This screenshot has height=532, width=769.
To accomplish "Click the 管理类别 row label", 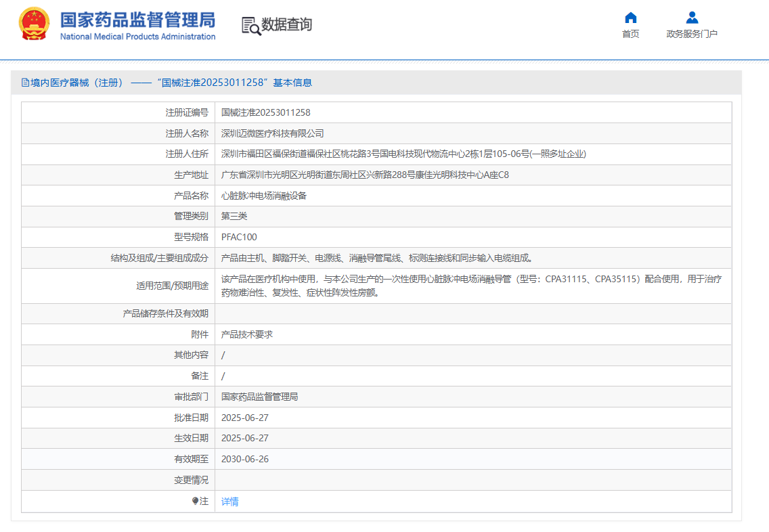I will [192, 216].
